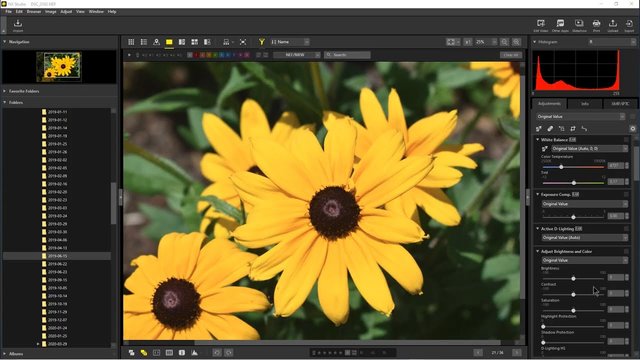Click the Clear All filter button
This screenshot has width=640, height=360.
pyautogui.click(x=511, y=55)
